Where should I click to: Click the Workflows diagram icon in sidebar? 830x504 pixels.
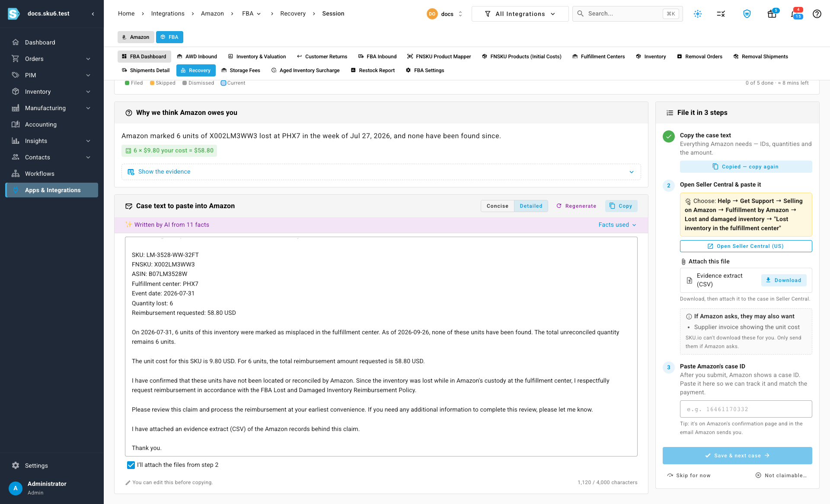(x=16, y=174)
